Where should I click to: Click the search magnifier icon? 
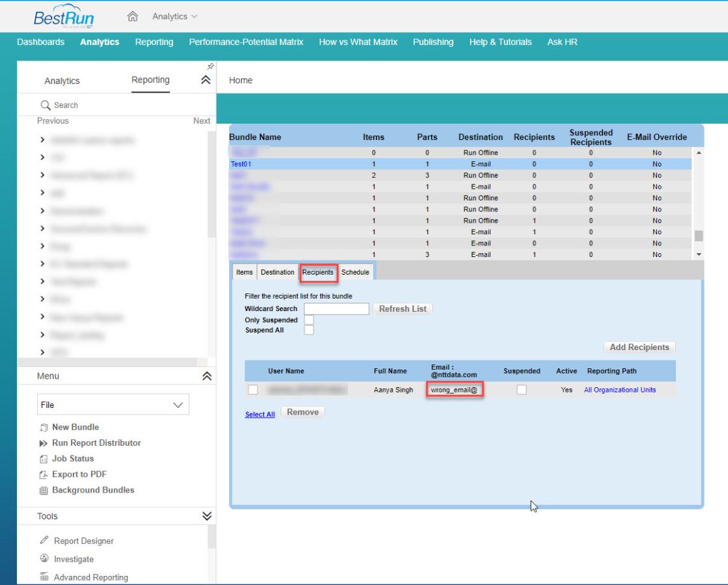tap(45, 105)
